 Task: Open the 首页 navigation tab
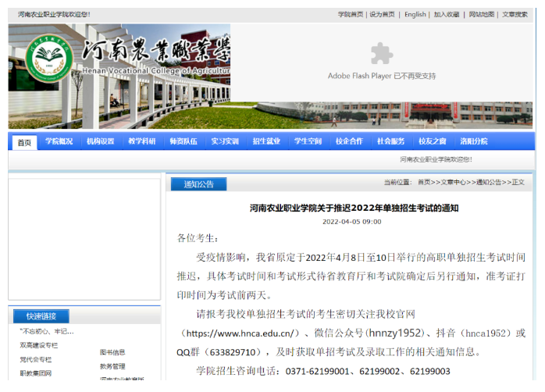(x=25, y=142)
